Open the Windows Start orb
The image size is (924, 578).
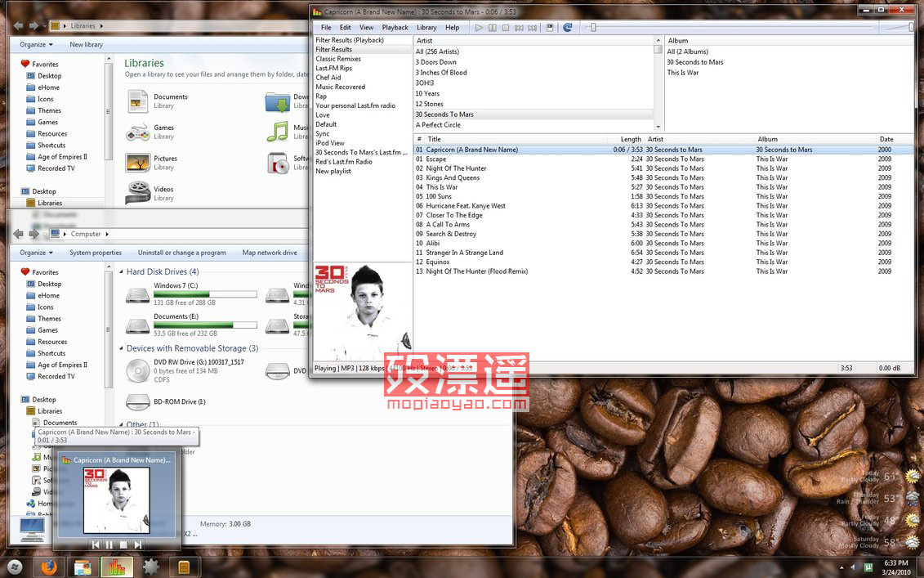click(x=14, y=567)
